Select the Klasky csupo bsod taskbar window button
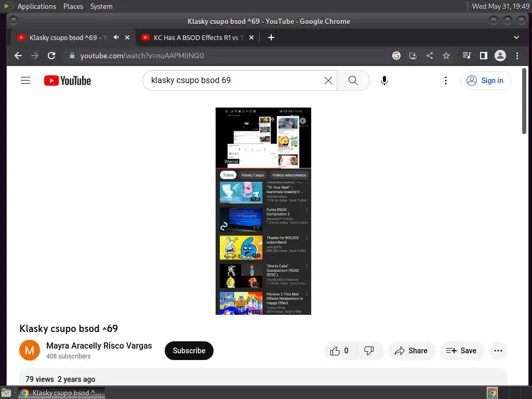 (62, 393)
